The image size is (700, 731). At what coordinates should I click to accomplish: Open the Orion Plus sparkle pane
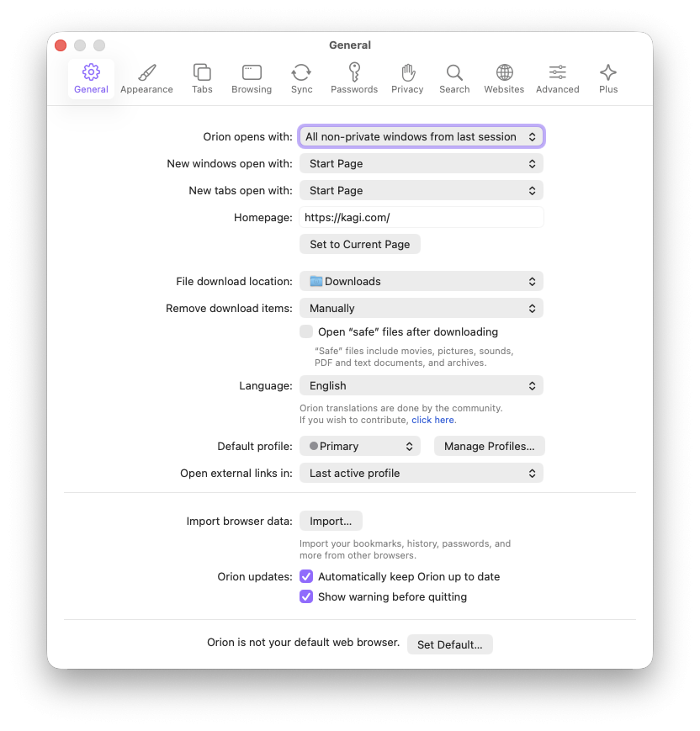pyautogui.click(x=608, y=78)
